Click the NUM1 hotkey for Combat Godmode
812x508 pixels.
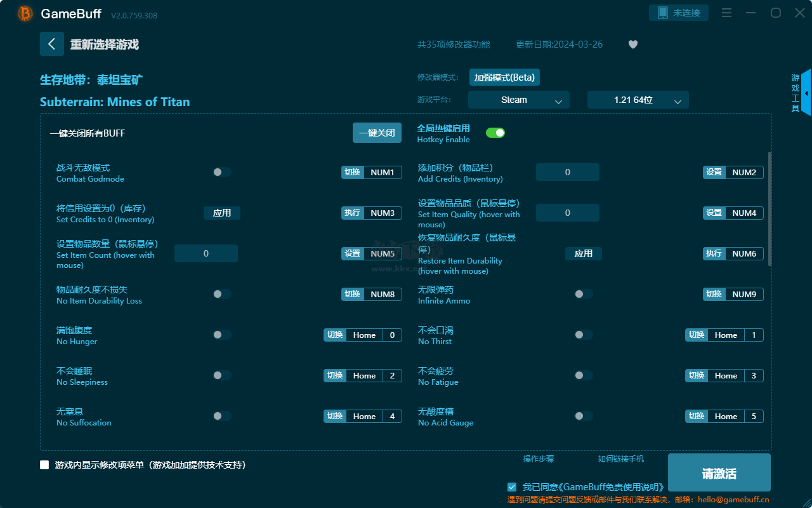pos(383,172)
